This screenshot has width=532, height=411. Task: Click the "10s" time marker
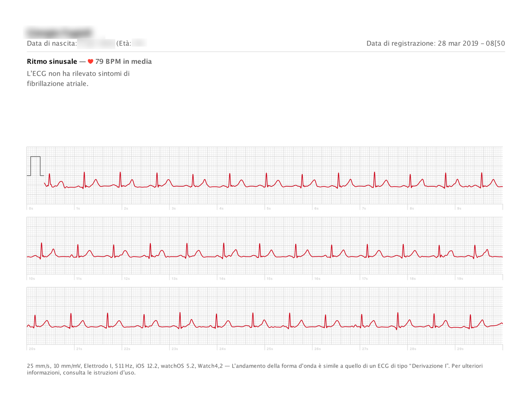tap(32, 279)
